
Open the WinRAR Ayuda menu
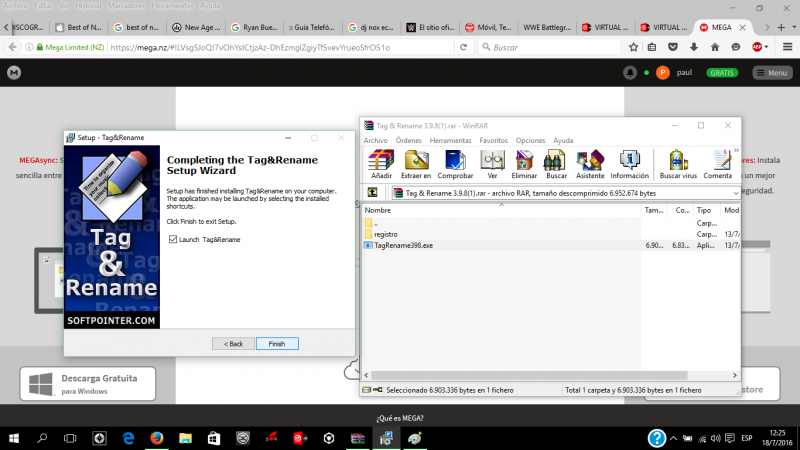click(x=563, y=140)
